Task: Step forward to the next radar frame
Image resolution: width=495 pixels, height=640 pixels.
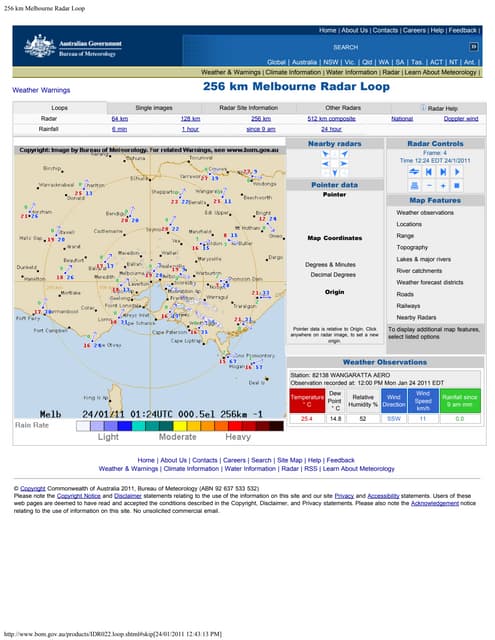Action: point(443,172)
